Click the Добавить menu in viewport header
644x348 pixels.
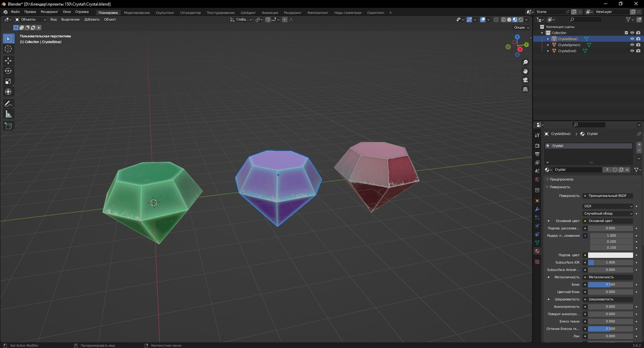pos(92,19)
